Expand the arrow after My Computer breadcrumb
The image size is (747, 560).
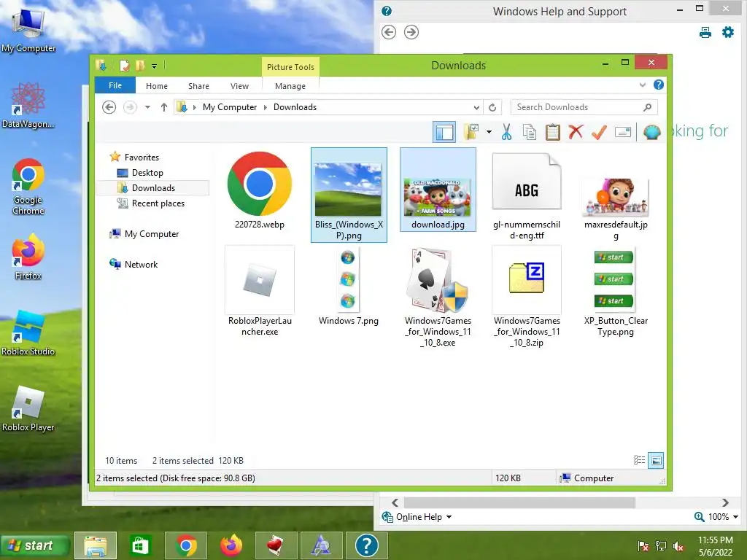coord(266,108)
